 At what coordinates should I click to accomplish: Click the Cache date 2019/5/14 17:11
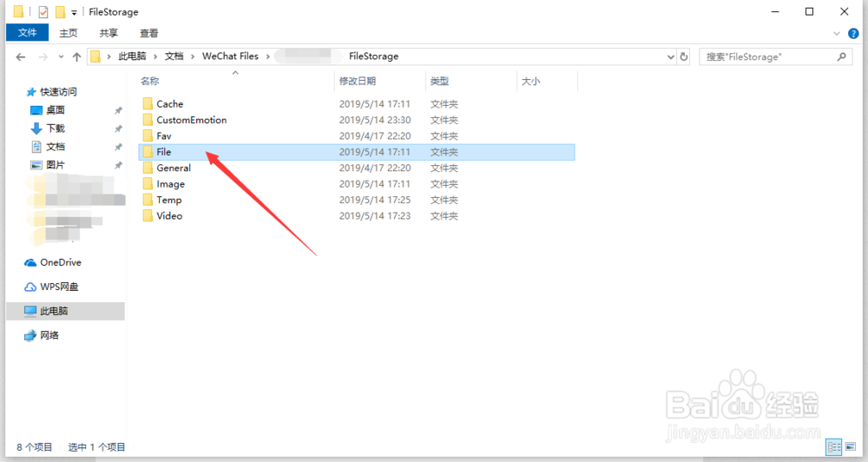(375, 104)
